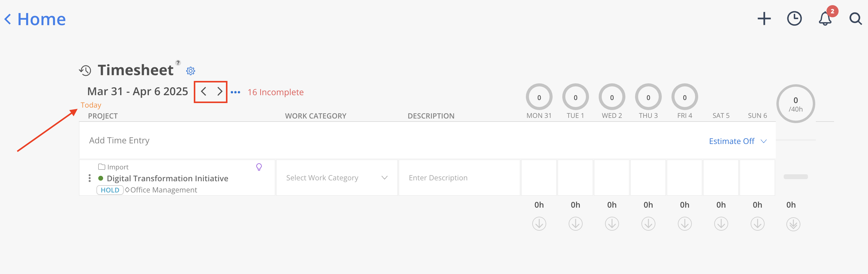
Task: Click the purple lightbulb icon on the project row
Action: [x=259, y=167]
